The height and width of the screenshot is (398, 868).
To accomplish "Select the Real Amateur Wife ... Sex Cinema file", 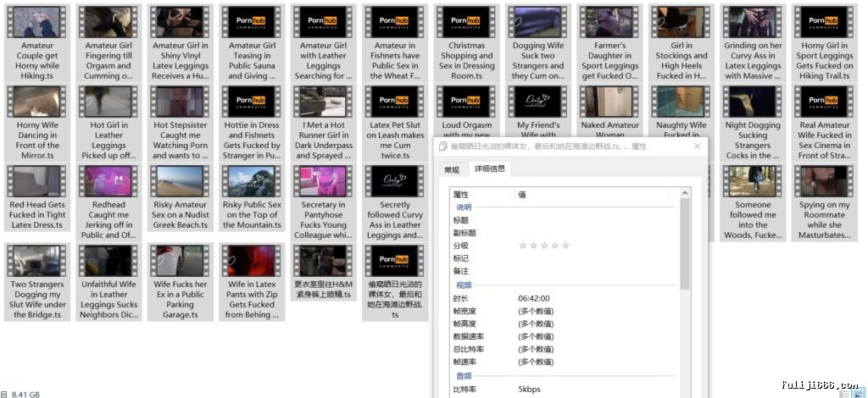I will pyautogui.click(x=824, y=123).
